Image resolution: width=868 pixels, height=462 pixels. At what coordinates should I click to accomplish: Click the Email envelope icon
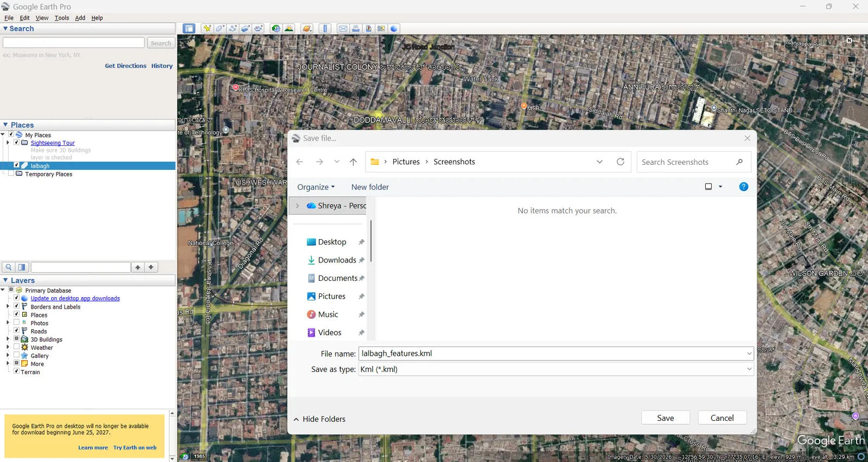click(343, 29)
